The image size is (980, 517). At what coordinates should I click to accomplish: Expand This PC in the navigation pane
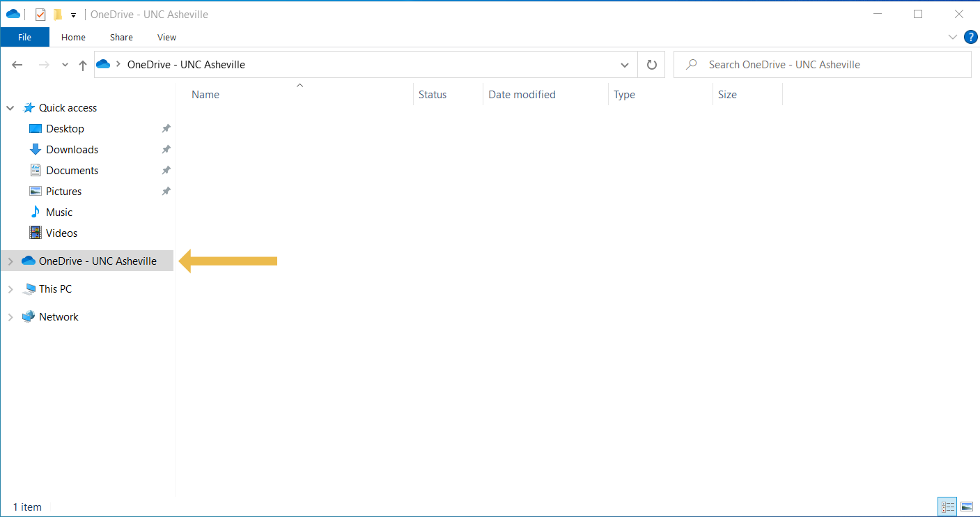point(10,288)
